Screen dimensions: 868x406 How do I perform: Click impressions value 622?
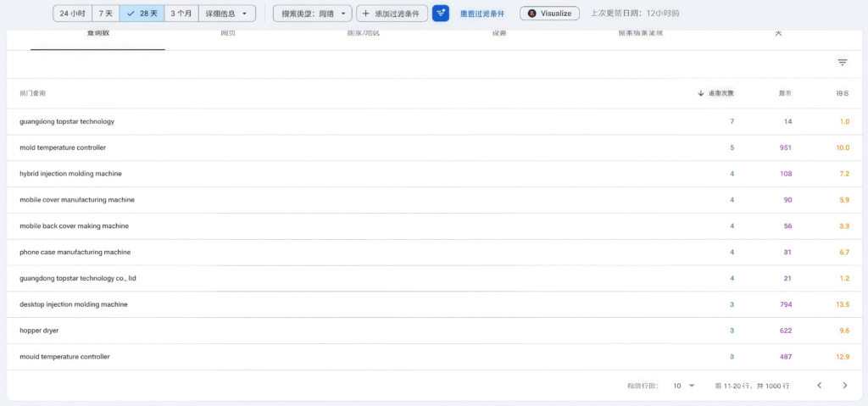[786, 331]
